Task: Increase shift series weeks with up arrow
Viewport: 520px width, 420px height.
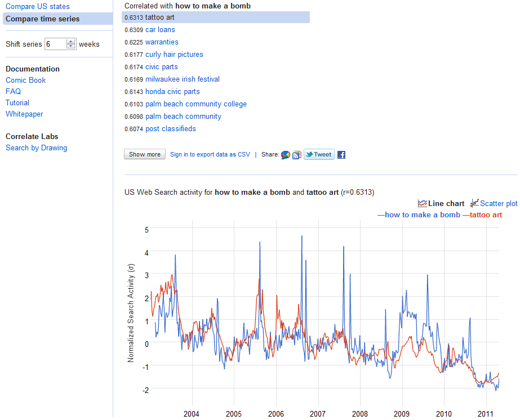Action: click(70, 41)
